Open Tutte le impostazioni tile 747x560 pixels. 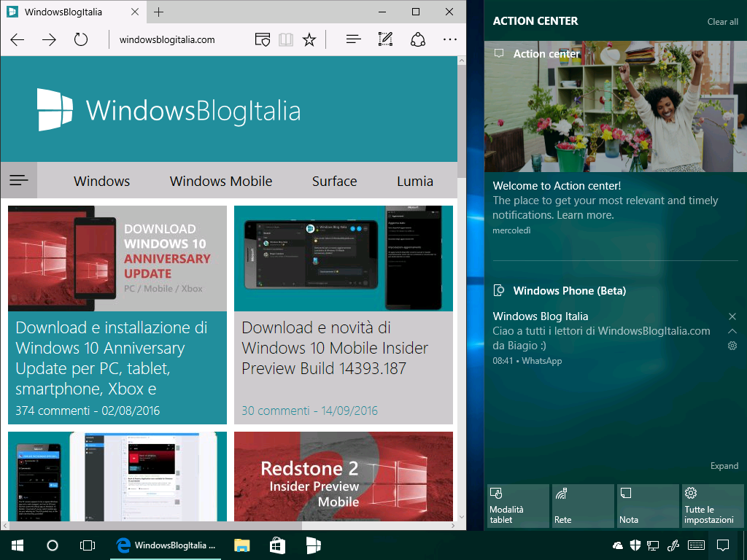[x=713, y=506]
